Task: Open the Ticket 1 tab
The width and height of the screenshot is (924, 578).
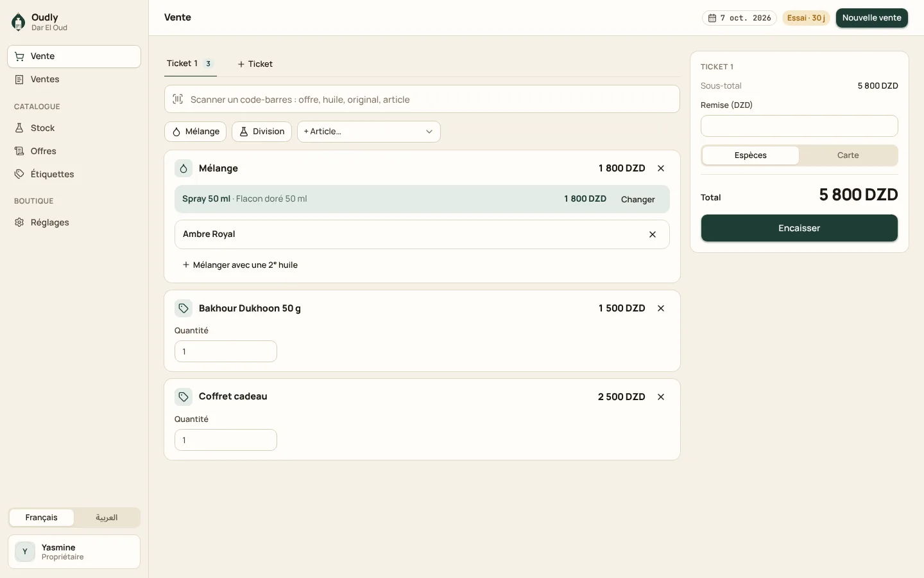Action: coord(190,64)
